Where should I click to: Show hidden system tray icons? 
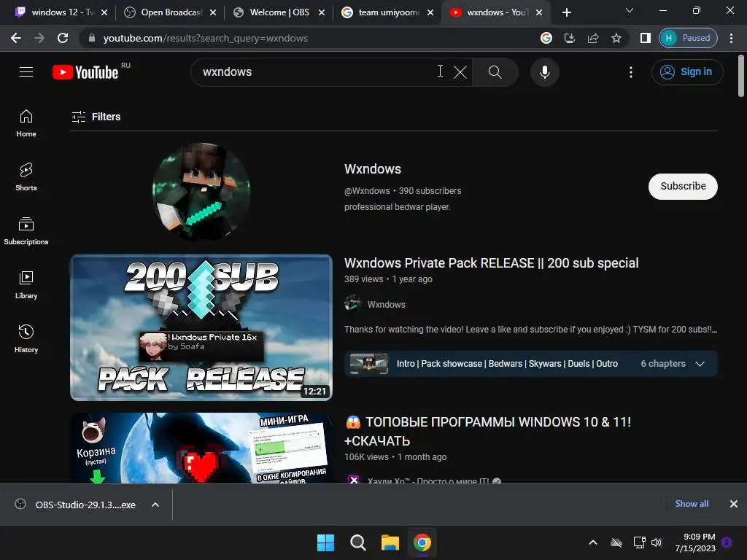coord(593,542)
